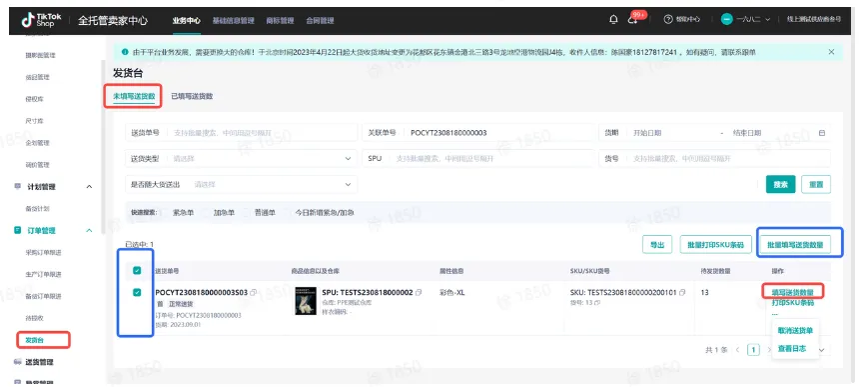Open 备货计划 in the sidebar
Image resolution: width=868 pixels, height=387 pixels.
click(x=38, y=208)
